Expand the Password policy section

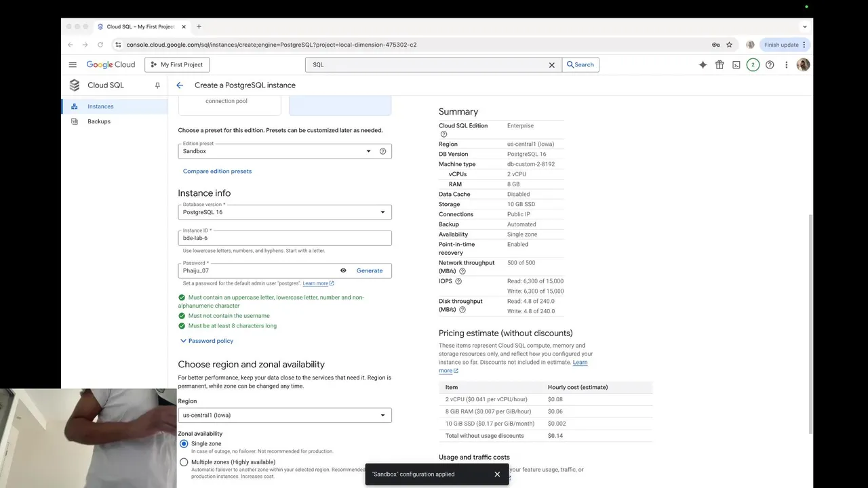[x=206, y=341]
